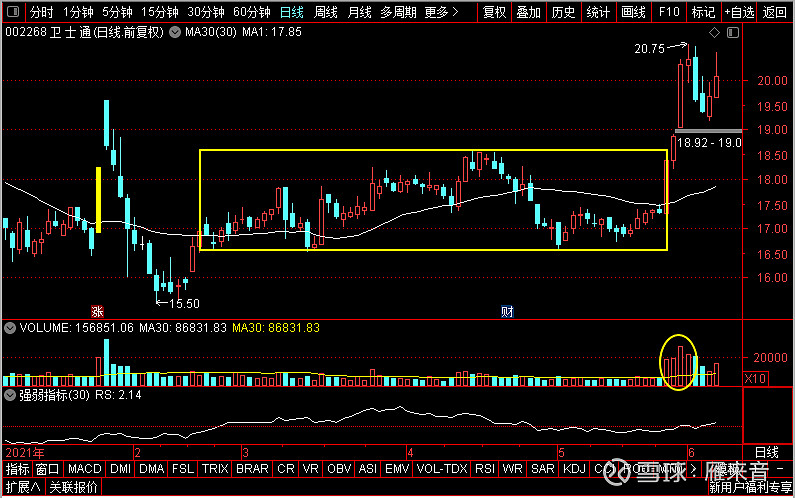Viewport: 795px width, 498px height.
Task: Select the 15分钟 period
Action: [x=160, y=12]
